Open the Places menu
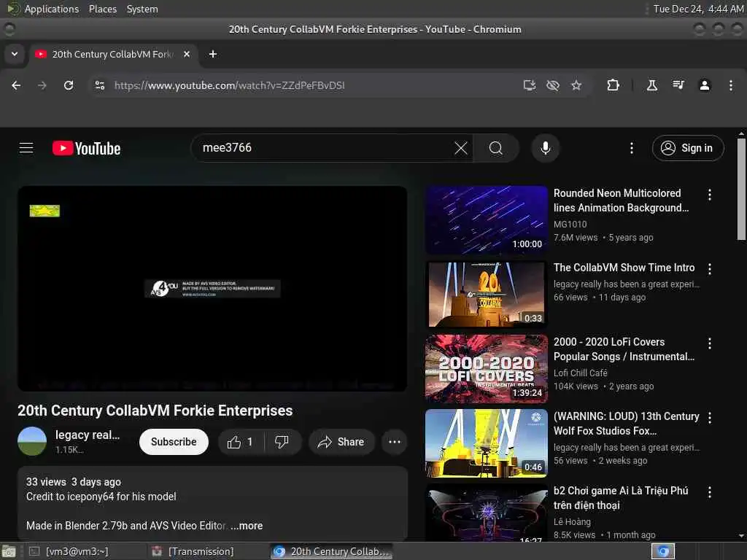 click(102, 9)
